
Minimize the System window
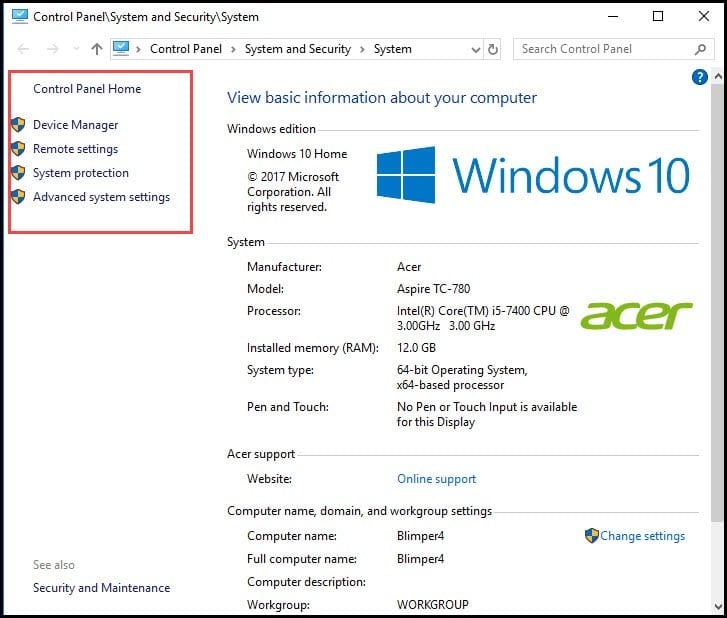pos(613,16)
